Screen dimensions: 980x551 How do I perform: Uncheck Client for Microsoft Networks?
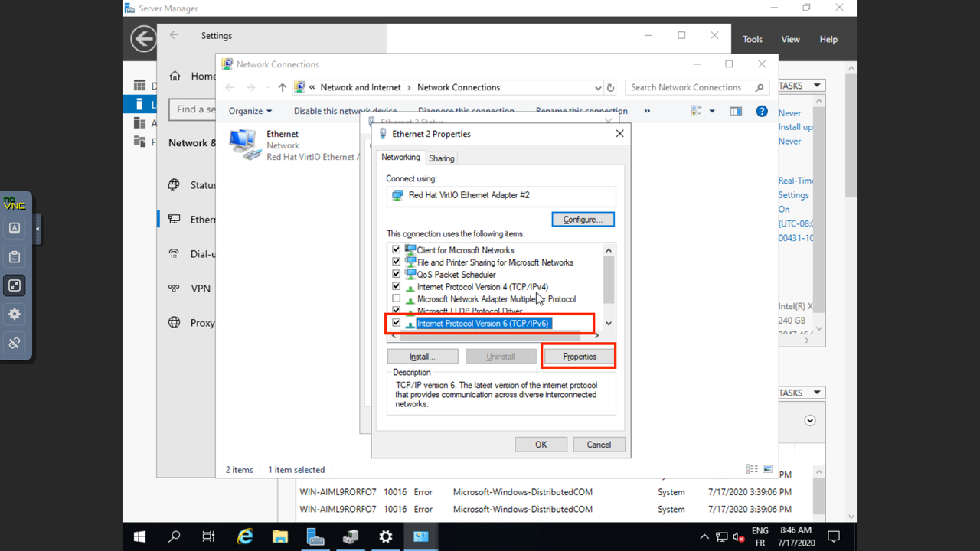click(x=397, y=249)
